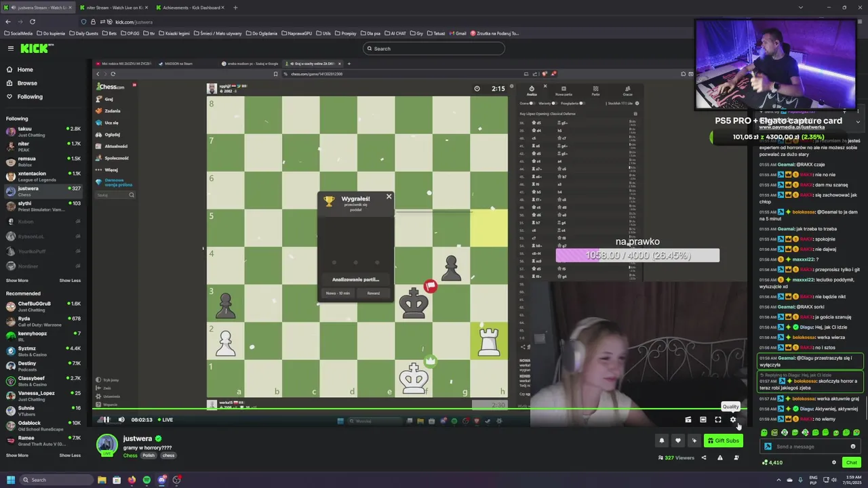Click the sparkle subscribe icon
The width and height of the screenshot is (868, 488).
(694, 441)
